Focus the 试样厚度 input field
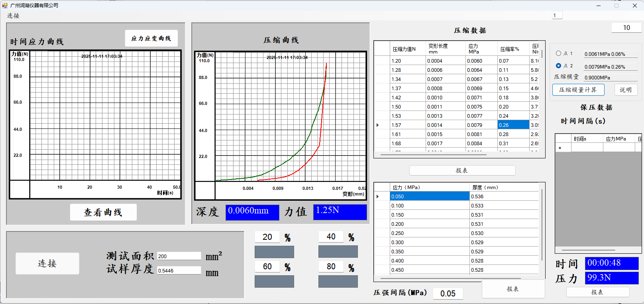The width and height of the screenshot is (644, 304). point(179,270)
